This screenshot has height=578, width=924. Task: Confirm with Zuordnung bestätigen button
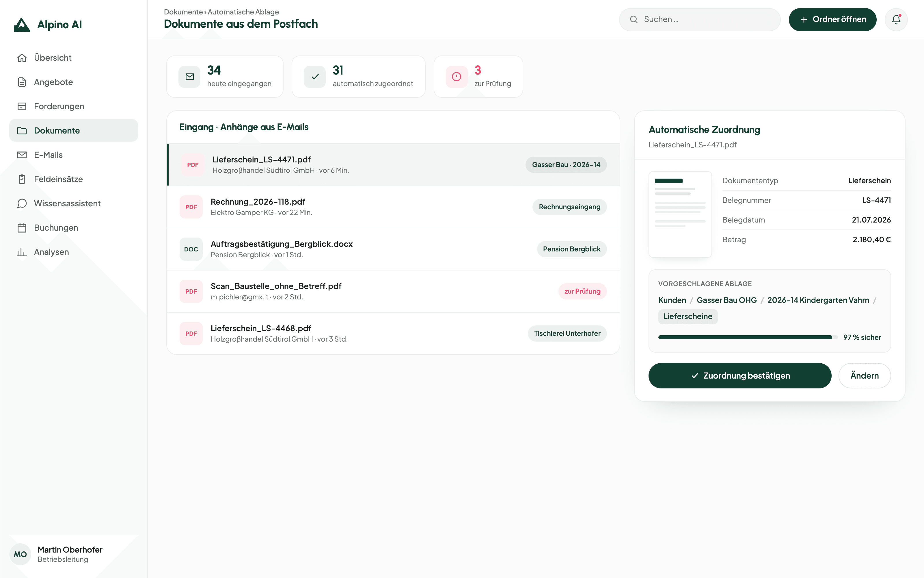tap(739, 375)
